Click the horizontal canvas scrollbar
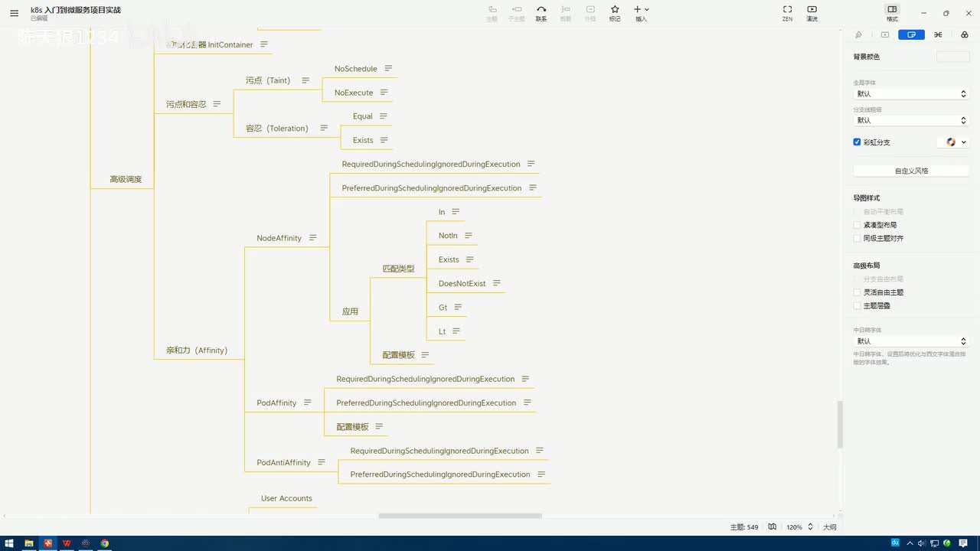980x551 pixels. tap(460, 516)
